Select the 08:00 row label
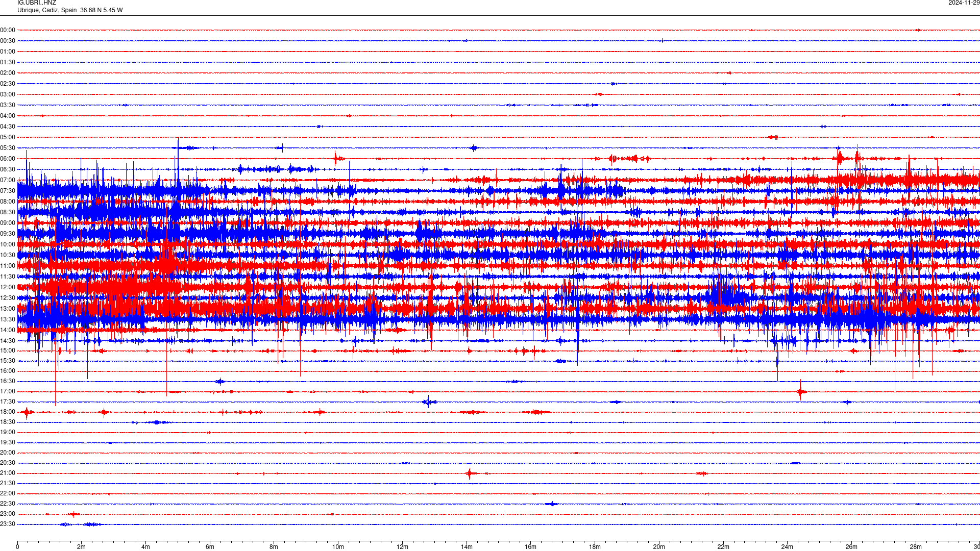This screenshot has width=980, height=551. click(x=8, y=202)
